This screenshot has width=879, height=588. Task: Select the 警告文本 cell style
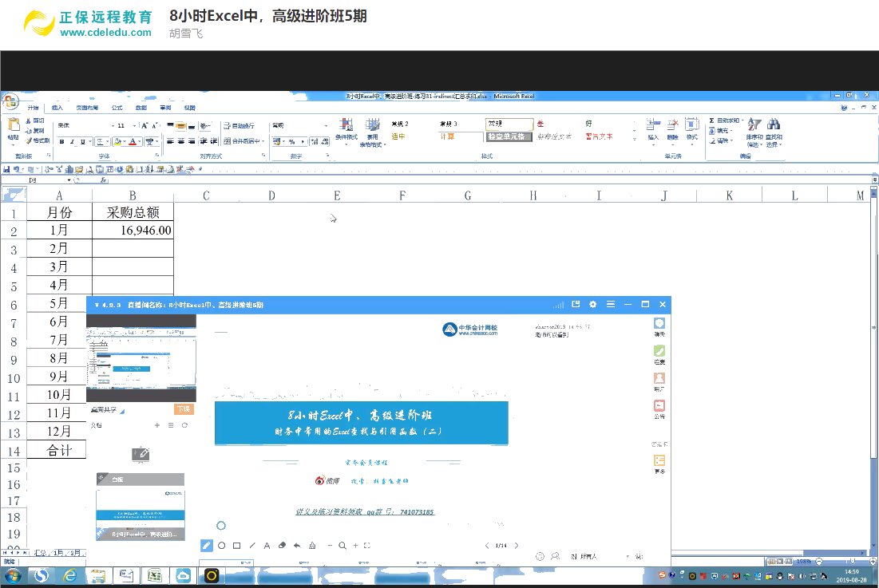[x=600, y=136]
